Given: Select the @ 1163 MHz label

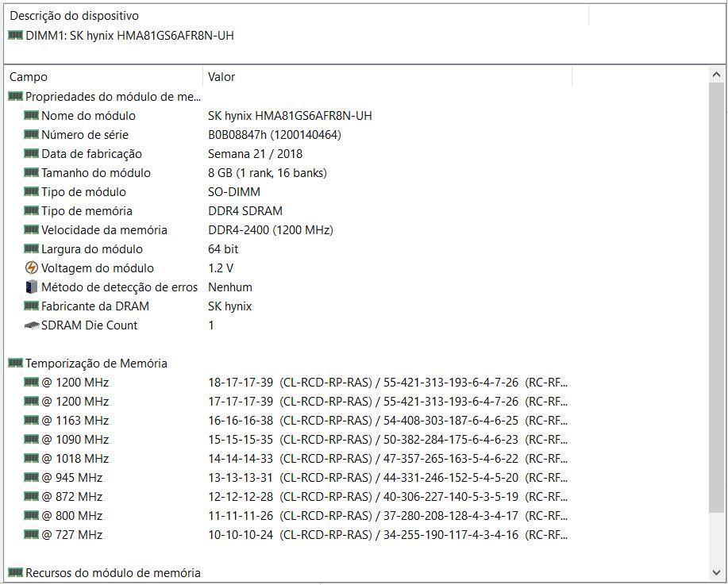Looking at the screenshot, I should pos(75,420).
